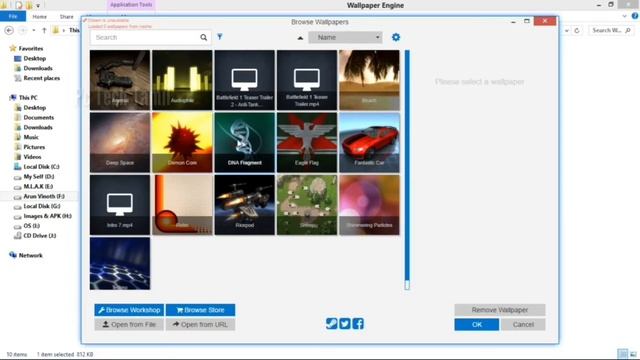The image size is (640, 360).
Task: Select the Razer gun wallpaper thumbnail
Action: (x=120, y=80)
